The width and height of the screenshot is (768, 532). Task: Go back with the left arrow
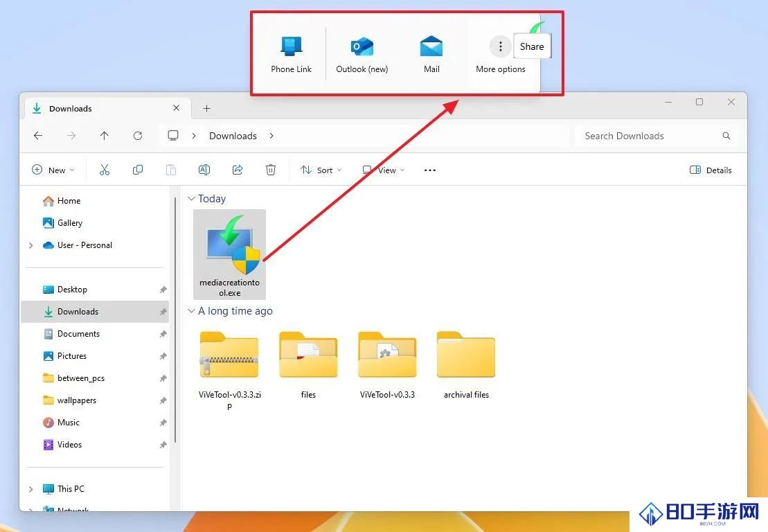pyautogui.click(x=38, y=136)
